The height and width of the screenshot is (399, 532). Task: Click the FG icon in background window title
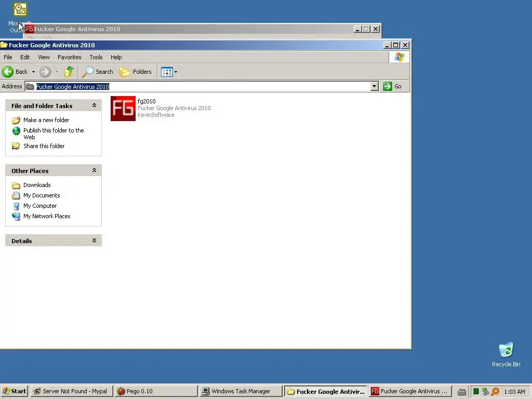[30, 29]
